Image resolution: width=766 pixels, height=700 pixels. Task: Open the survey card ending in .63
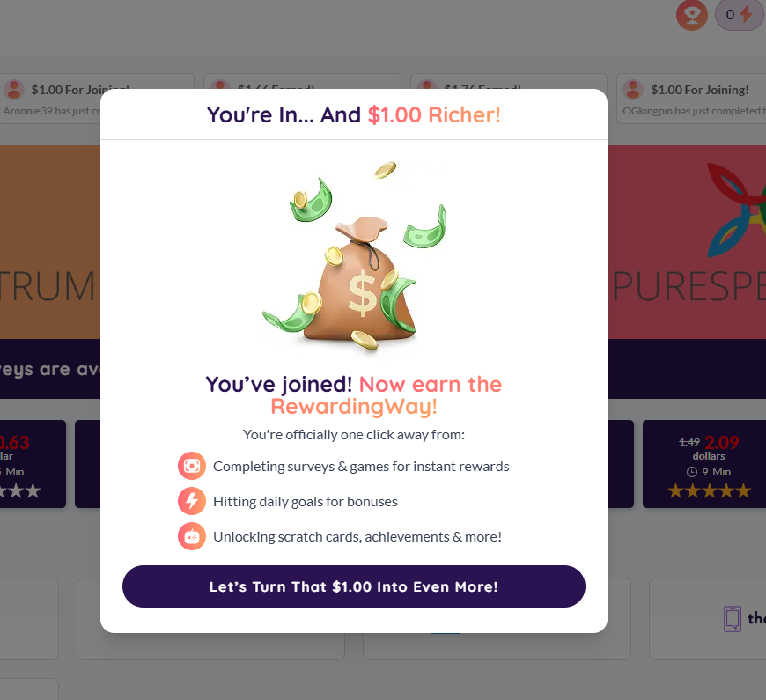pos(32,463)
